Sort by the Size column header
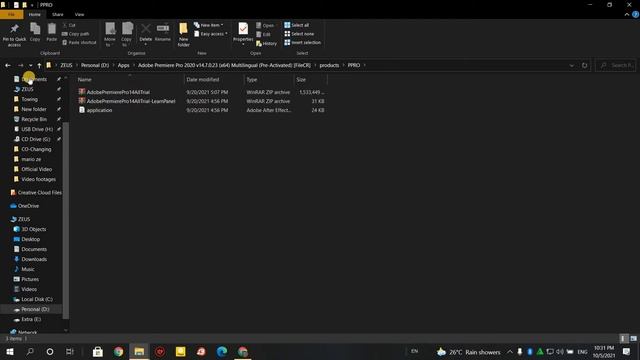Image resolution: width=640 pixels, height=360 pixels. (311, 80)
